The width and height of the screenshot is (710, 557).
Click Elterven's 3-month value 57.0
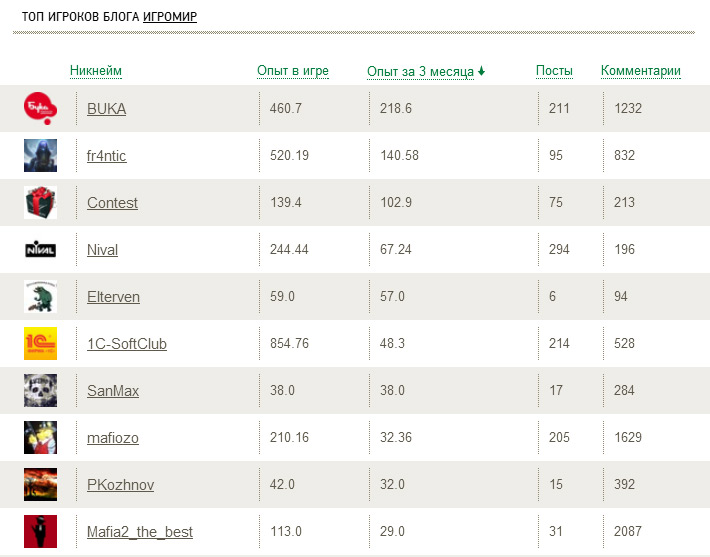click(392, 297)
